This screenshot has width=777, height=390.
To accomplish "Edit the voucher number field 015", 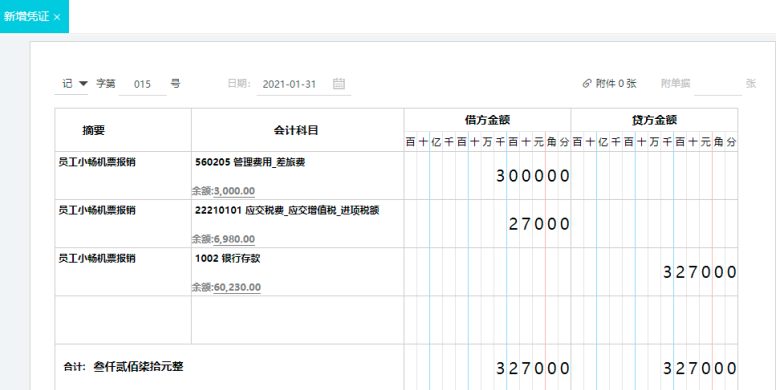I will pos(143,84).
